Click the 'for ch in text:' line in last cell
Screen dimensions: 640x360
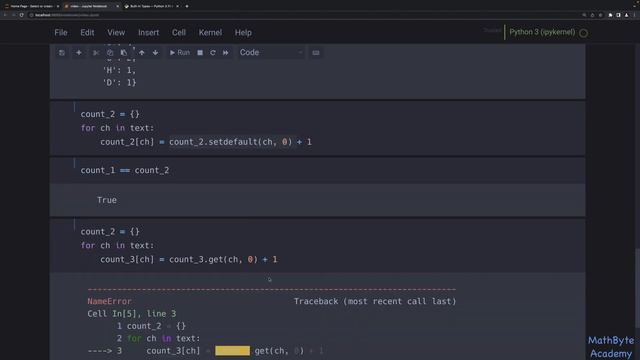pos(117,246)
